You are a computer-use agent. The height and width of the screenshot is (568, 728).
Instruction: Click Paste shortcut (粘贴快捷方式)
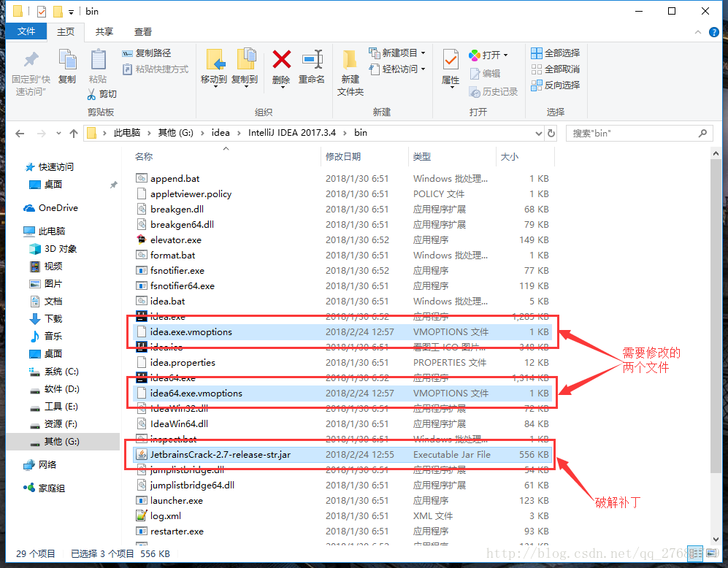(x=155, y=69)
